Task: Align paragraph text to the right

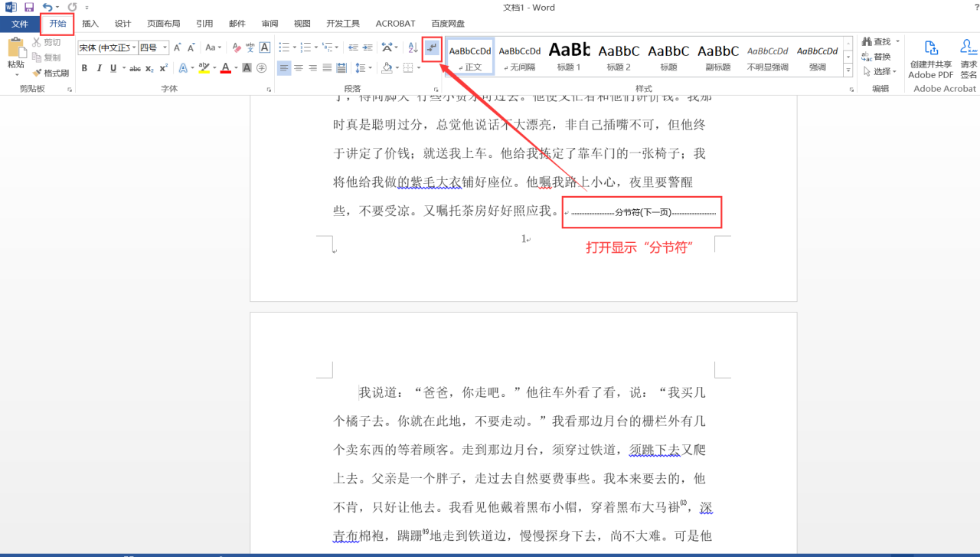Action: [x=313, y=68]
